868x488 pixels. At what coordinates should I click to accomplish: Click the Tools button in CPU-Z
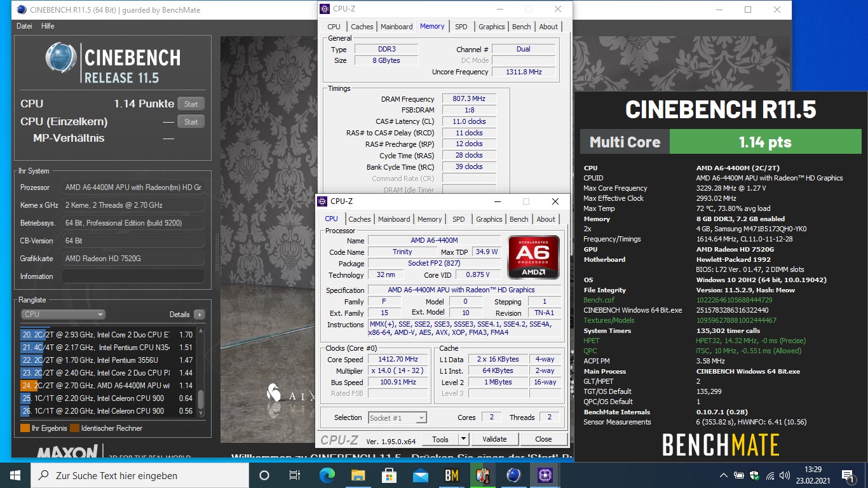point(440,439)
